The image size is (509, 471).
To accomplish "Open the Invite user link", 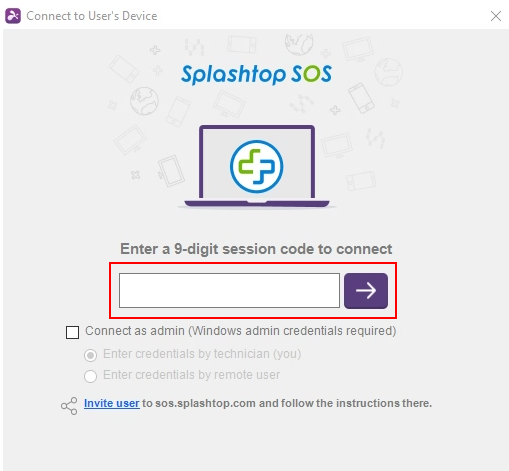I will point(112,403).
